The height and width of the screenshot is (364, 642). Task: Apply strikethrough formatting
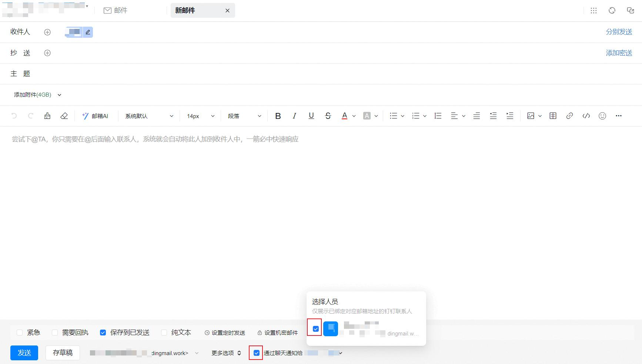point(328,116)
